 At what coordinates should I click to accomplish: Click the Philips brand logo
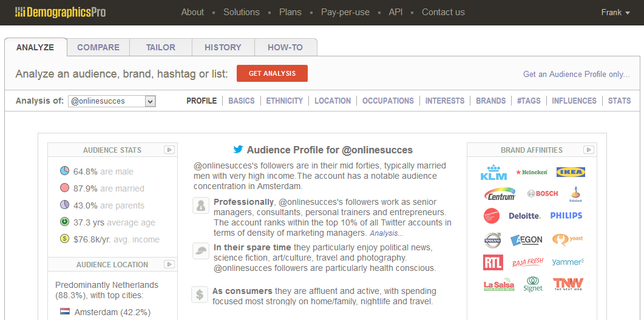click(x=566, y=215)
